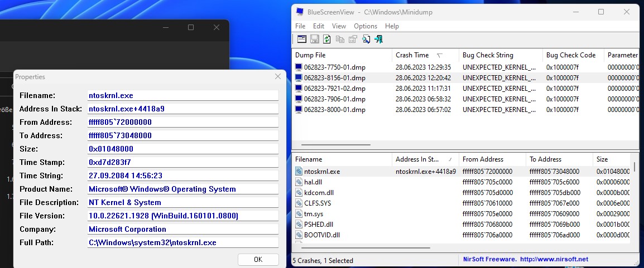Sort by Bug Check Code column

pos(573,55)
